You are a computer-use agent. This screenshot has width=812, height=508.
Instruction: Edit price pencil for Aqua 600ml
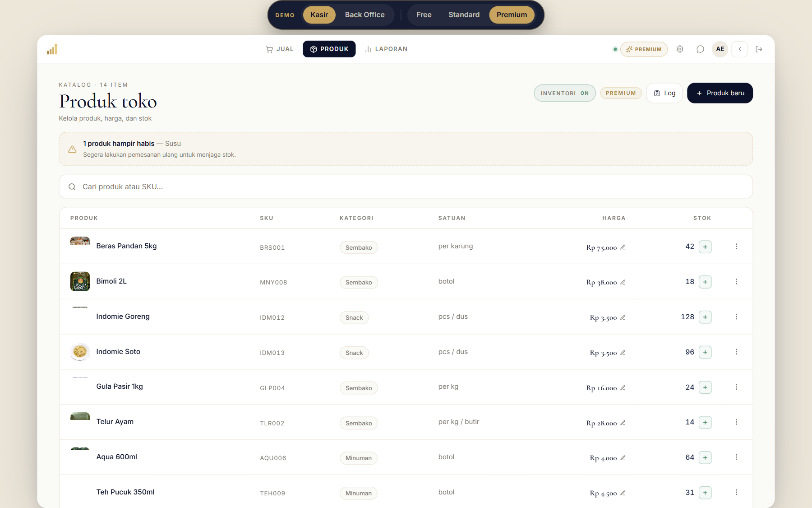(623, 458)
